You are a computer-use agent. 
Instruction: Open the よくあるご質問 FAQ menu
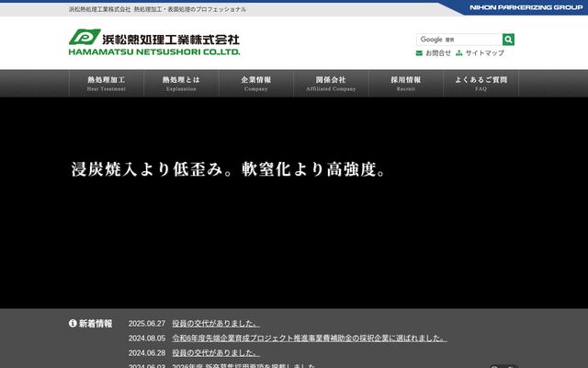[481, 84]
